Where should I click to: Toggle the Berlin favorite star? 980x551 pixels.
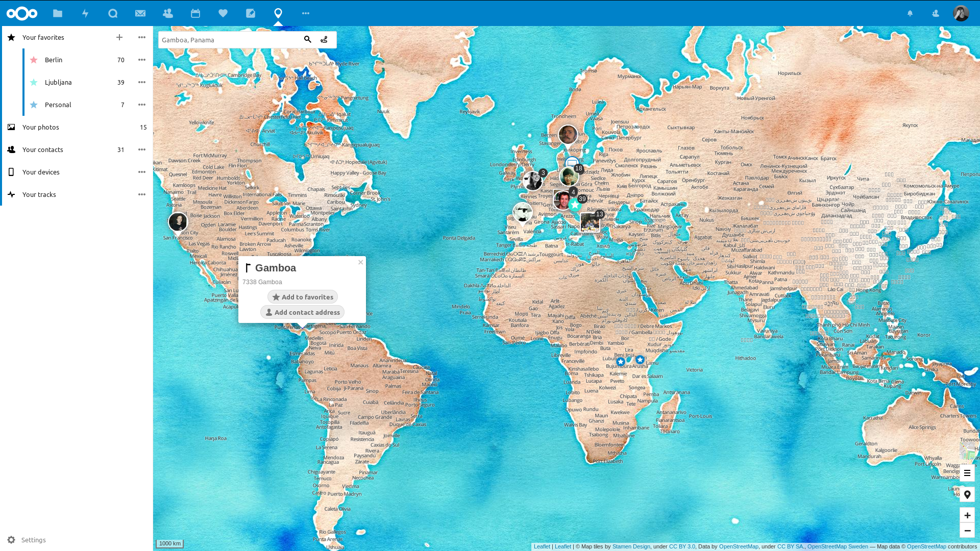coord(34,60)
